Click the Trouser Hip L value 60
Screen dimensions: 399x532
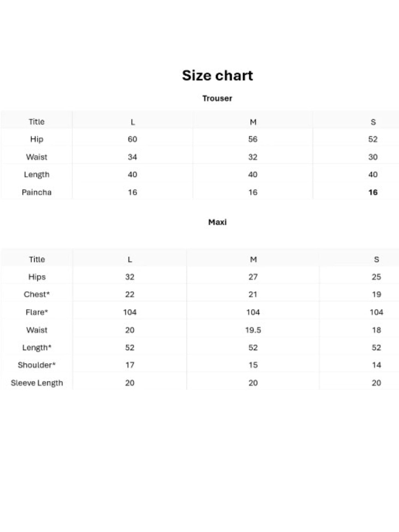(x=133, y=139)
